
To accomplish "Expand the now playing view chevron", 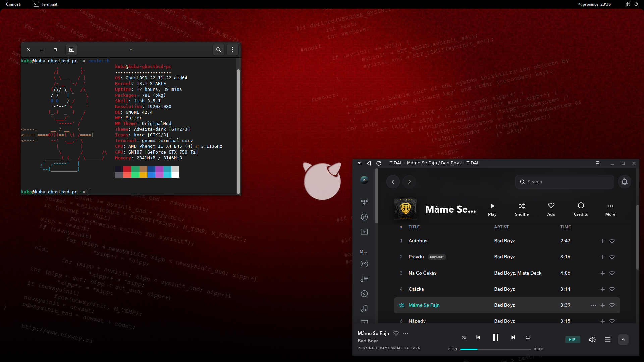I will [623, 340].
